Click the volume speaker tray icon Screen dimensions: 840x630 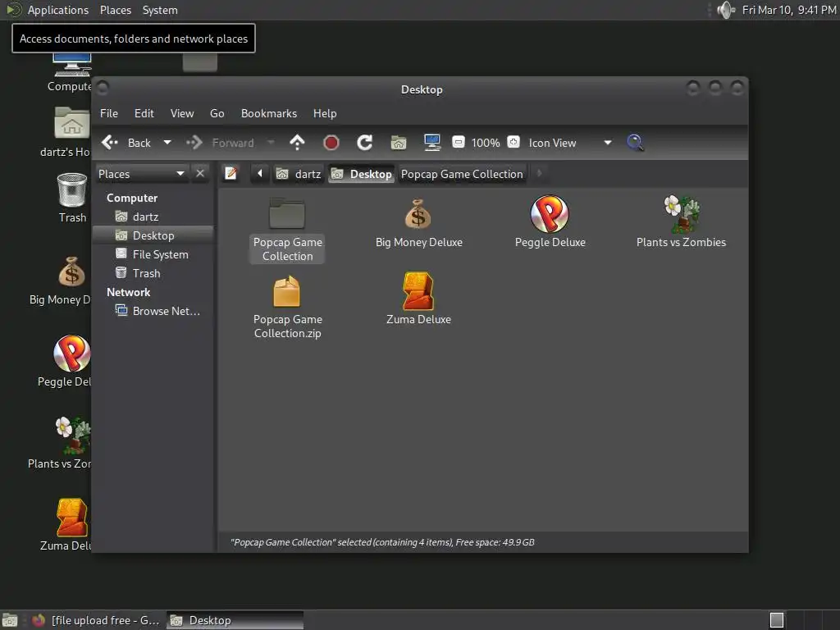point(726,10)
